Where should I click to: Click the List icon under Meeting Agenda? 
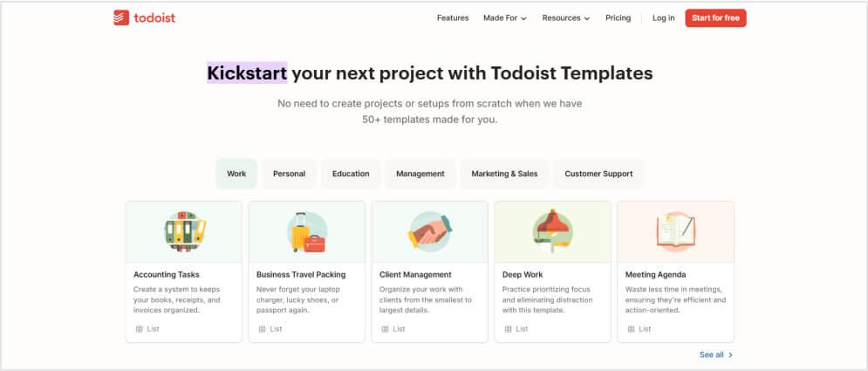(631, 329)
